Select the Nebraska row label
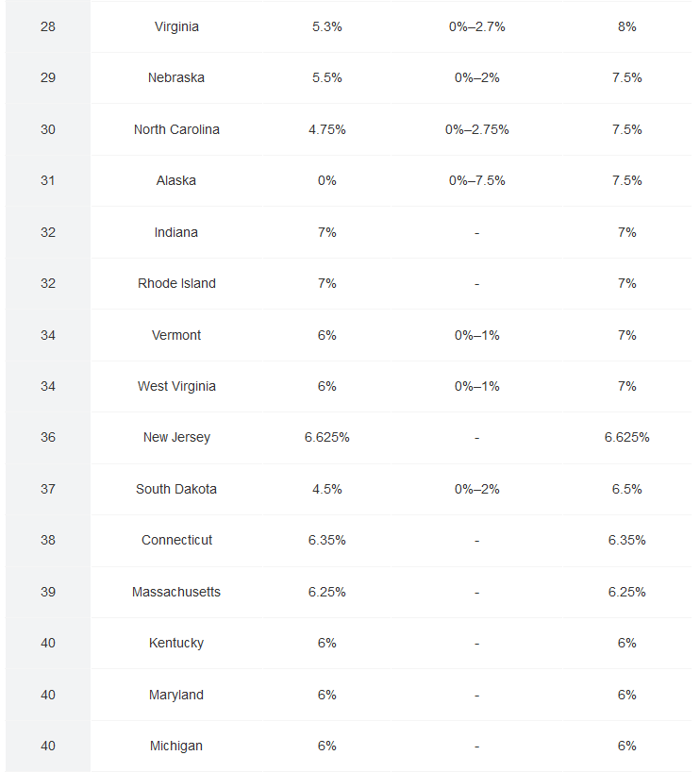This screenshot has width=700, height=772. pyautogui.click(x=176, y=77)
